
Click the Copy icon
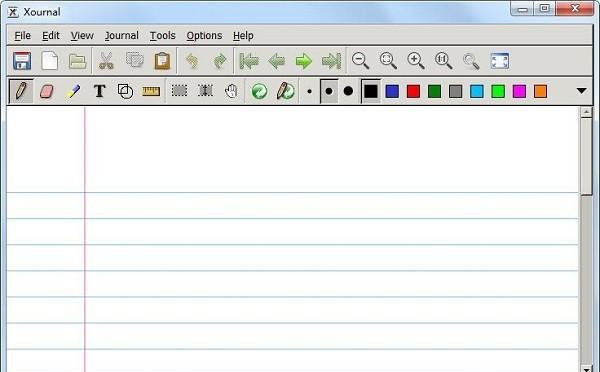[134, 60]
